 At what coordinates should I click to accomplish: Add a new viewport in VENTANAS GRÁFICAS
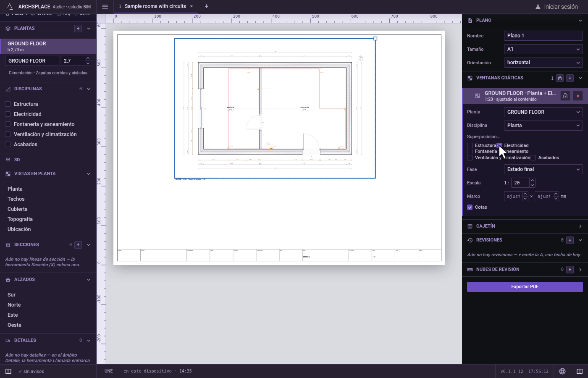pyautogui.click(x=570, y=78)
